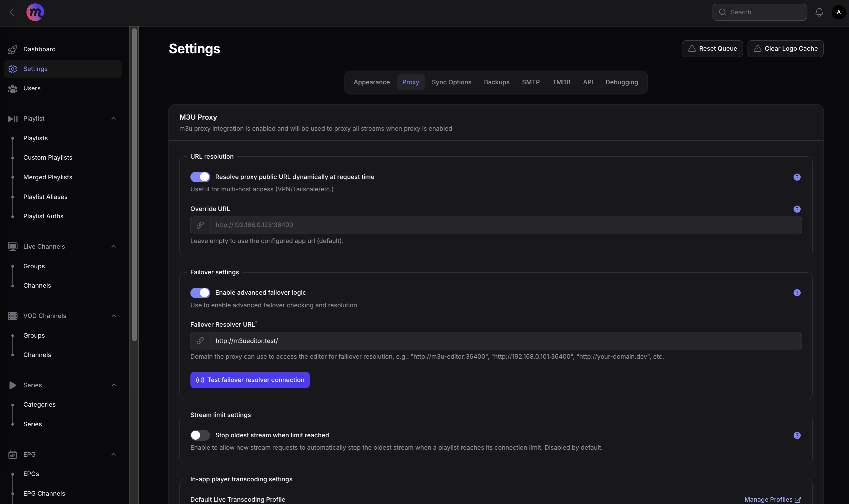The image size is (849, 504).
Task: Click help icon for stop oldest stream
Action: click(797, 435)
